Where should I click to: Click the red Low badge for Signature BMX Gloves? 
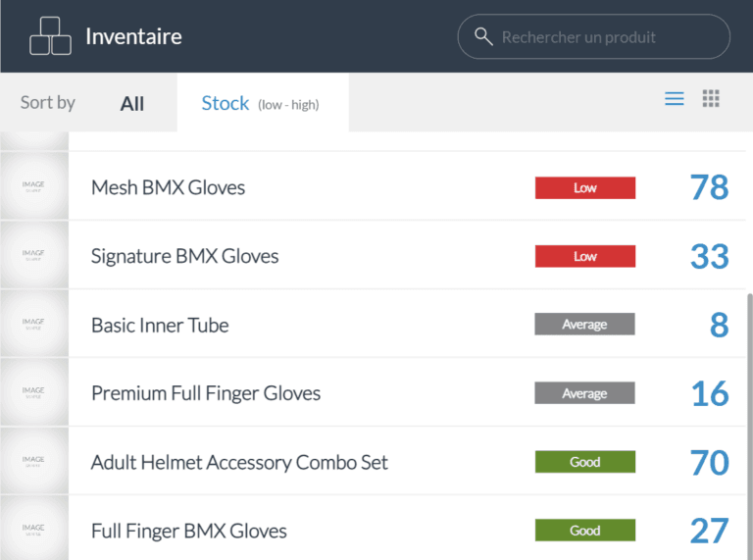coord(584,256)
